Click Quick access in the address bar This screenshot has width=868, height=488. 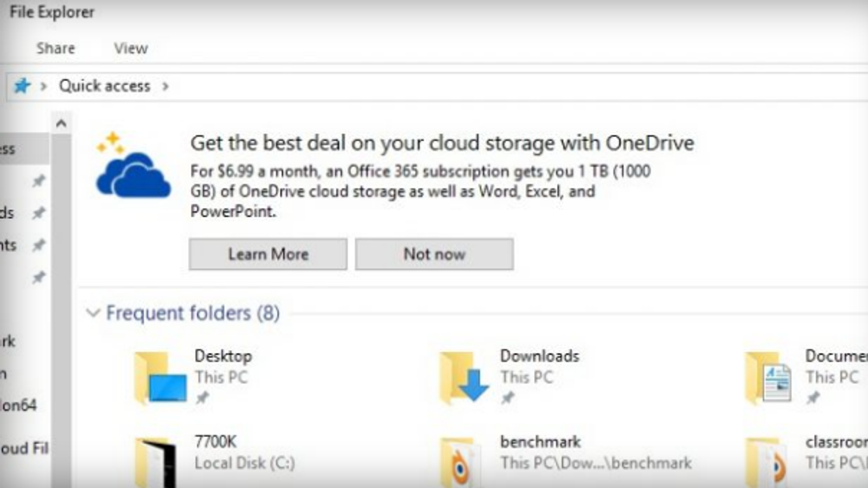[x=104, y=86]
